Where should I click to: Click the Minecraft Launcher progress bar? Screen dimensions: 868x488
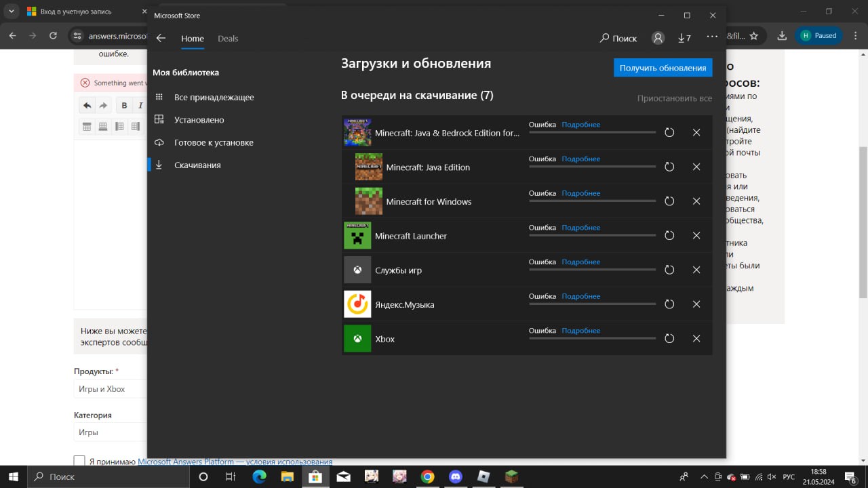point(592,235)
